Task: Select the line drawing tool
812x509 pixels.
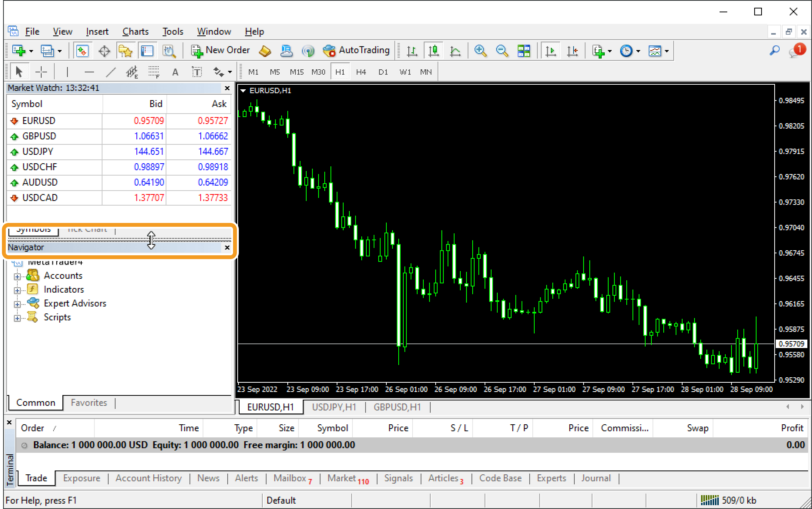Action: 110,72
